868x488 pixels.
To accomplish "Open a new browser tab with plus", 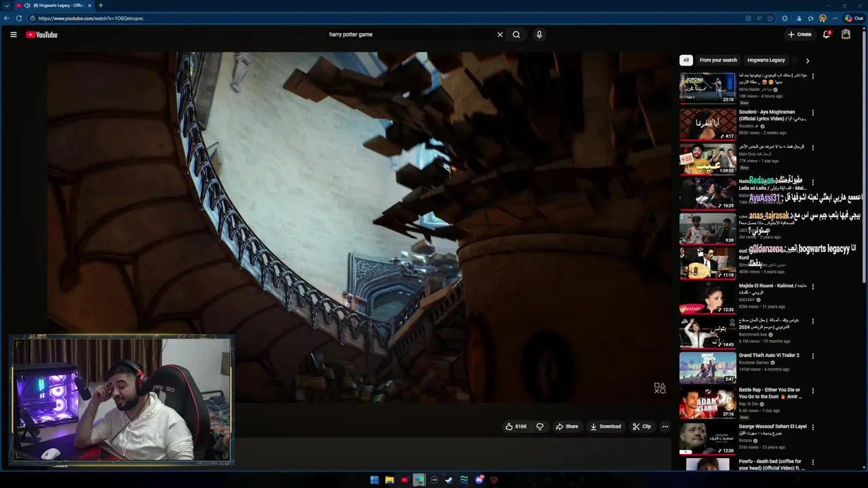I will 100,5.
